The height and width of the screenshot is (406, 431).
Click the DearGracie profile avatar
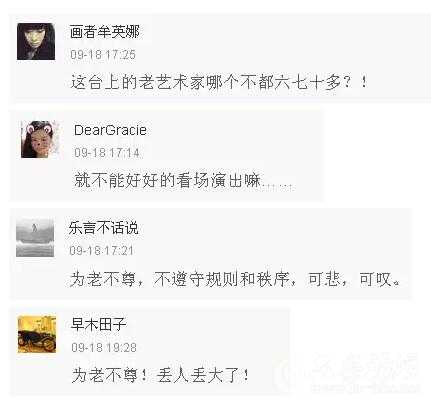40,139
